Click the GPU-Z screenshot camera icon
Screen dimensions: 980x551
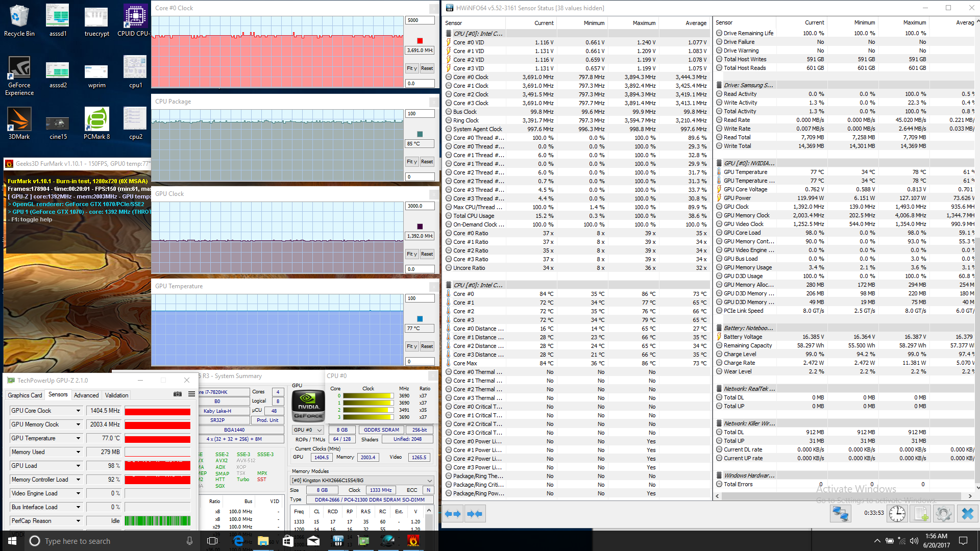(177, 394)
